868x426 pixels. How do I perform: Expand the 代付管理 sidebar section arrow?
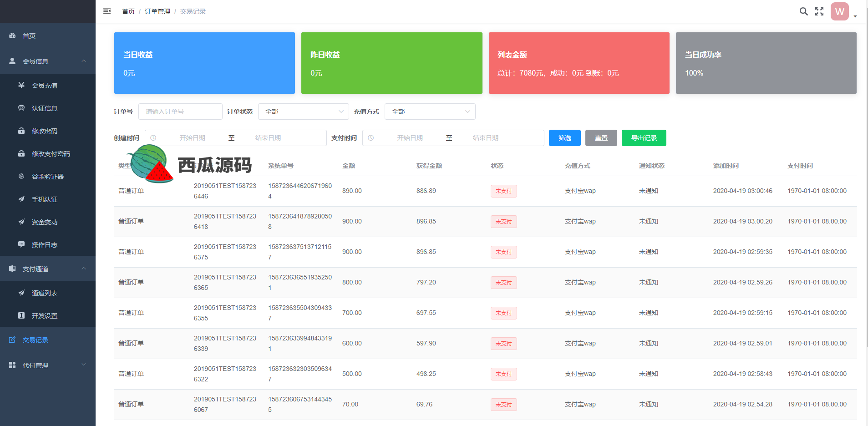[x=84, y=365]
